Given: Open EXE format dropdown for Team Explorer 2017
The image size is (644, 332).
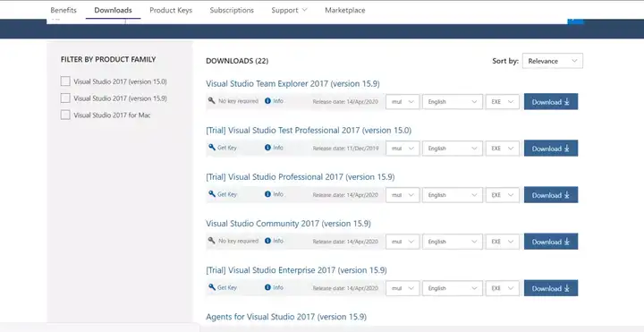Looking at the screenshot, I should tap(503, 102).
